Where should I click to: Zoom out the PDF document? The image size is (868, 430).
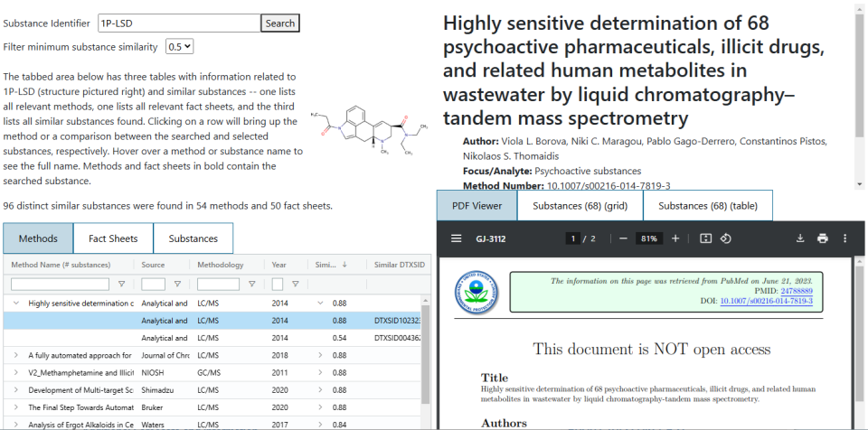pos(623,238)
